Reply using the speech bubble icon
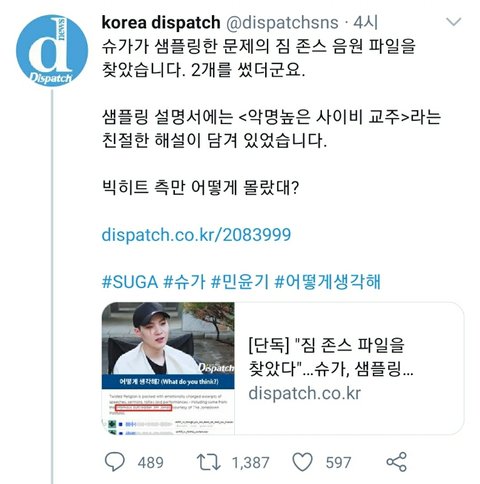The width and height of the screenshot is (480, 484). [x=115, y=462]
